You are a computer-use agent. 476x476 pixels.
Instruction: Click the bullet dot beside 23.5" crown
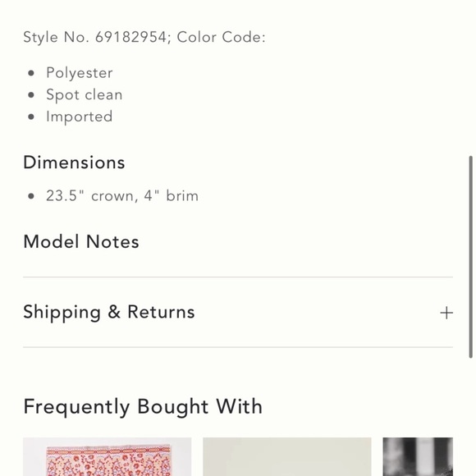pos(31,196)
